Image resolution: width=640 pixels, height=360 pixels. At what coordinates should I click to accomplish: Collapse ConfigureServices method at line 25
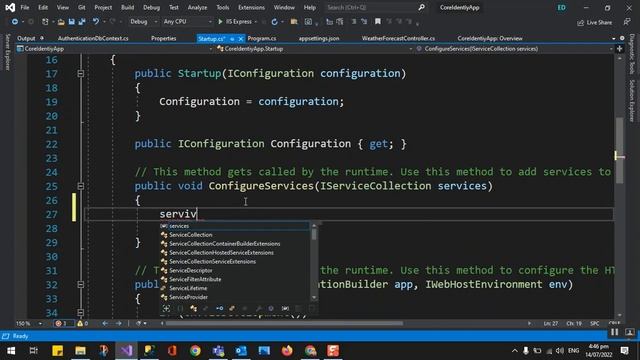pos(80,186)
